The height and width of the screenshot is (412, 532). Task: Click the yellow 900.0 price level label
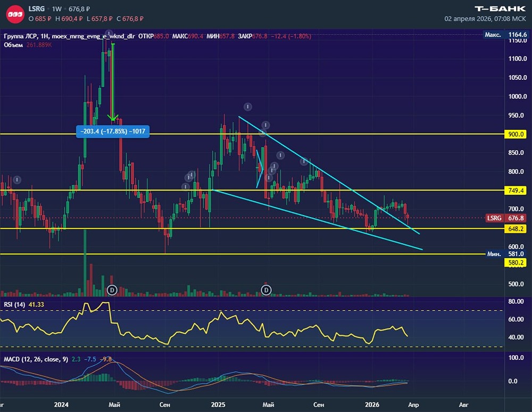516,134
